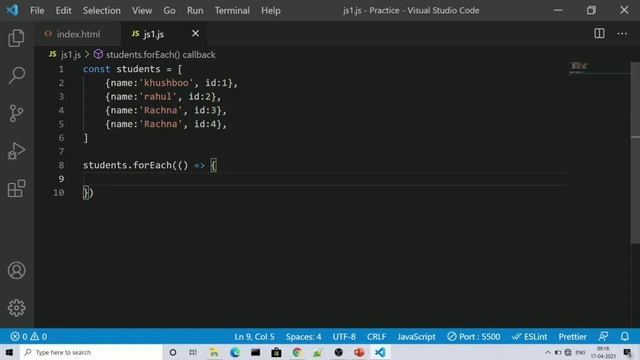The height and width of the screenshot is (360, 640).
Task: Open File Explorer from taskbar
Action: 214,352
